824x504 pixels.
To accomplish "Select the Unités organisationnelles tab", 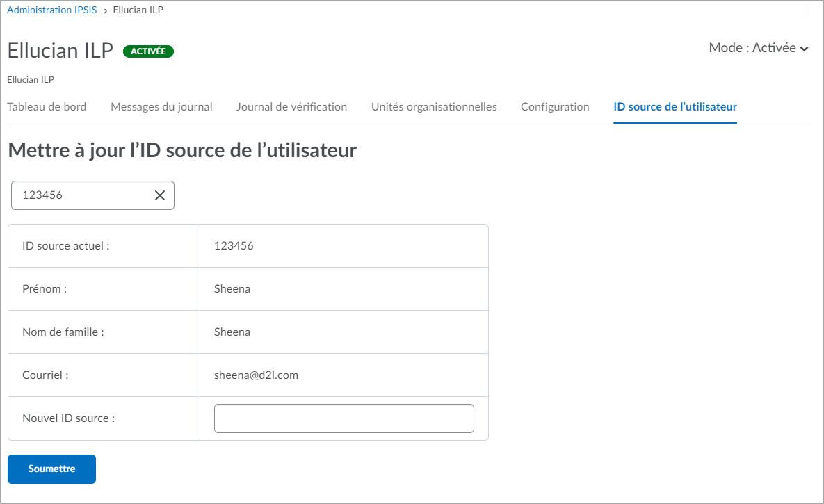I will 434,106.
